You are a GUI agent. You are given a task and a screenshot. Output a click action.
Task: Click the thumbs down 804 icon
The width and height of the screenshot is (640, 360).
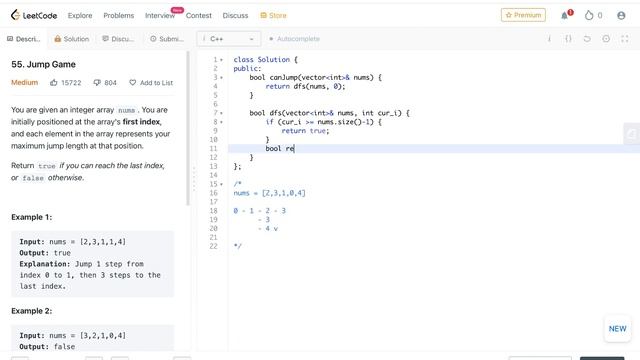[97, 82]
